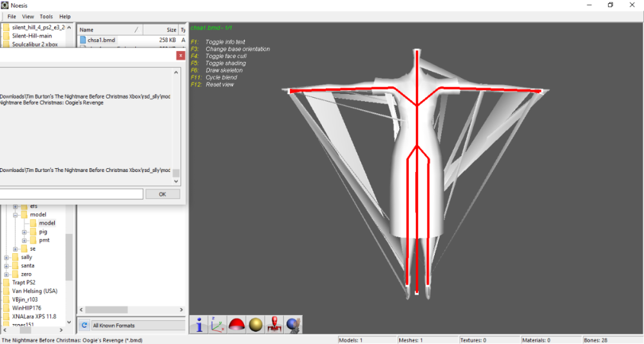This screenshot has width=644, height=344.
Task: Click the dialog's text input field
Action: coord(71,194)
